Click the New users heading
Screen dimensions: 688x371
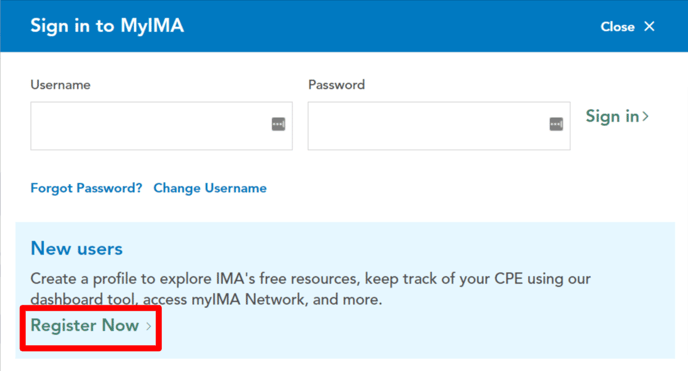click(76, 249)
